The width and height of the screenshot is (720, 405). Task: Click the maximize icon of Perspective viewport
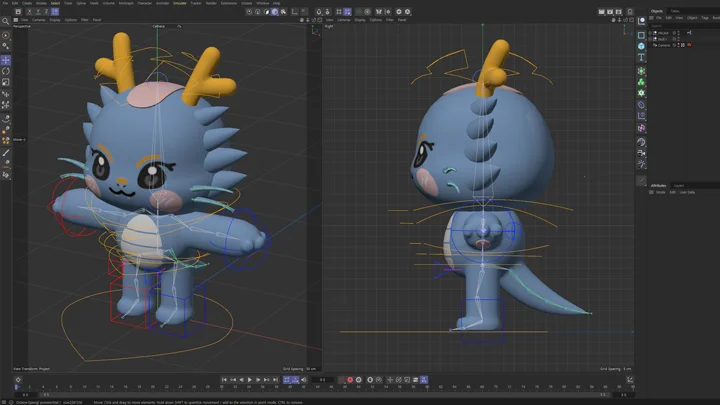point(320,20)
